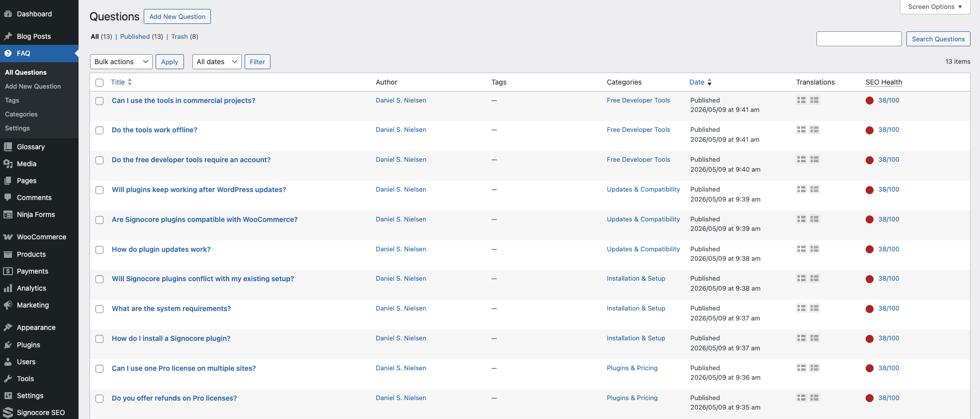Open Add New Question in sidebar submenu
Viewport: 980px width, 419px height.
click(33, 86)
